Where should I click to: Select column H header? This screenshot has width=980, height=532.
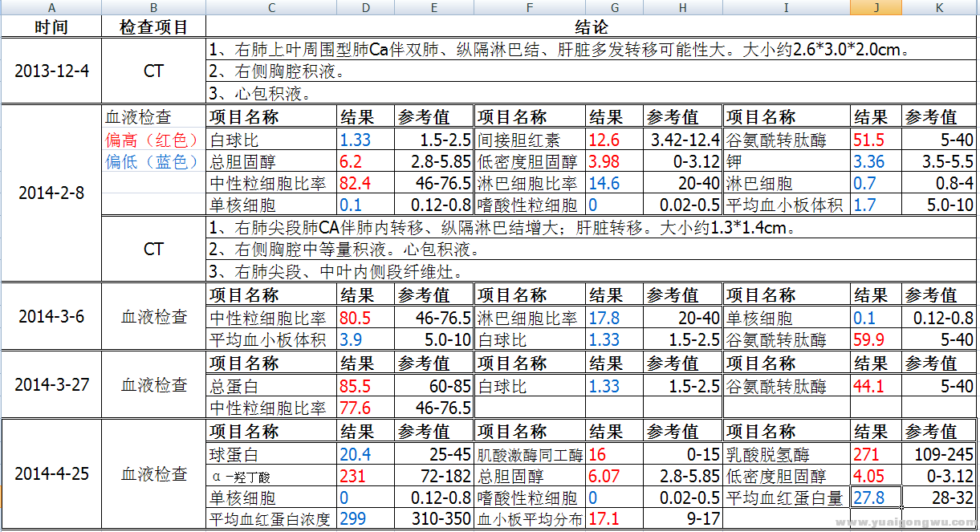pyautogui.click(x=683, y=7)
